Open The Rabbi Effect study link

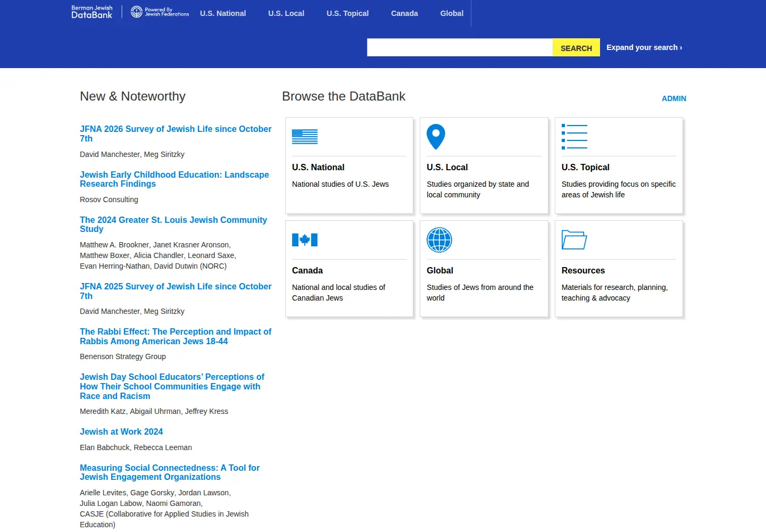coord(176,336)
